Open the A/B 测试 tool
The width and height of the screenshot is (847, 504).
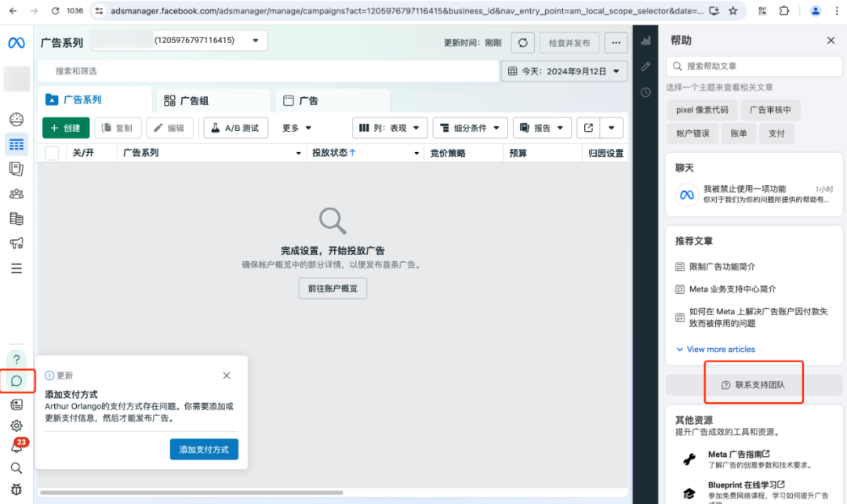pyautogui.click(x=235, y=127)
